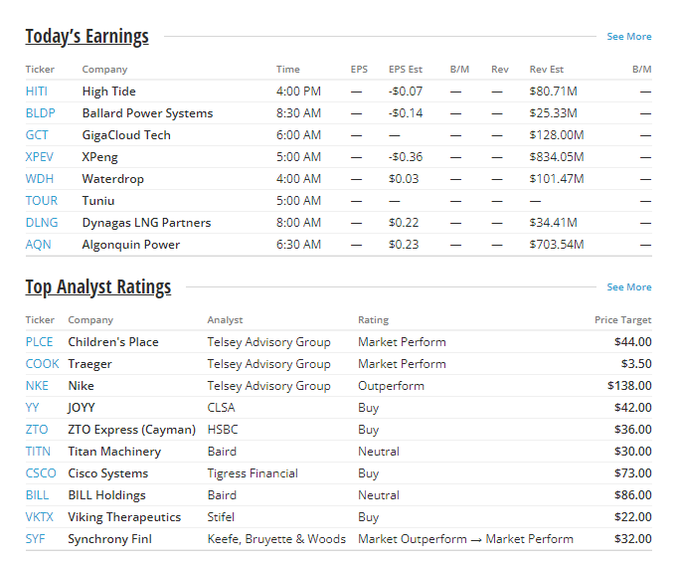The height and width of the screenshot is (562, 680).
Task: Open the HITI ticker link
Action: (x=36, y=91)
